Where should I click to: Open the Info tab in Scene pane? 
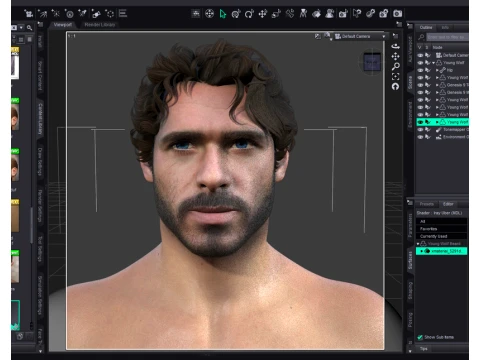tap(445, 27)
